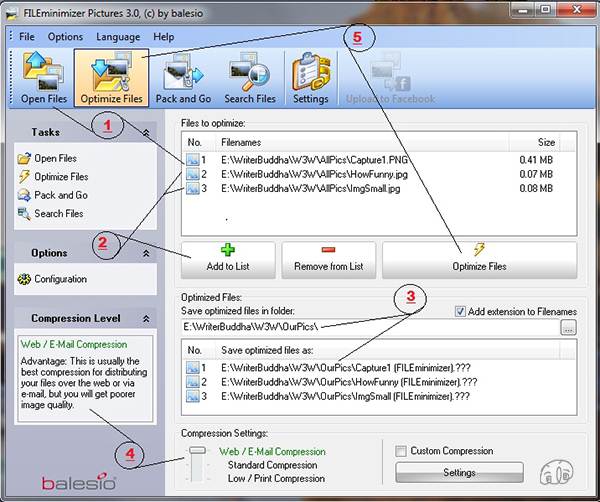Click the Add to List button
This screenshot has height=502, width=600.
[228, 260]
